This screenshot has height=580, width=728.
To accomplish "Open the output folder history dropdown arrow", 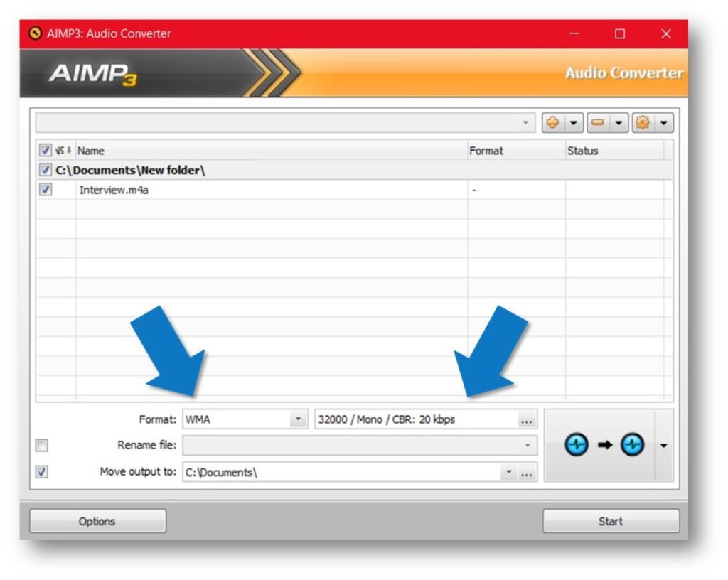I will tap(509, 472).
